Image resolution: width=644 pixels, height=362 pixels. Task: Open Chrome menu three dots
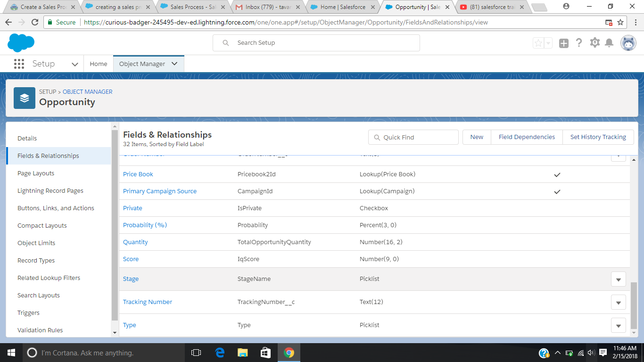coord(635,22)
